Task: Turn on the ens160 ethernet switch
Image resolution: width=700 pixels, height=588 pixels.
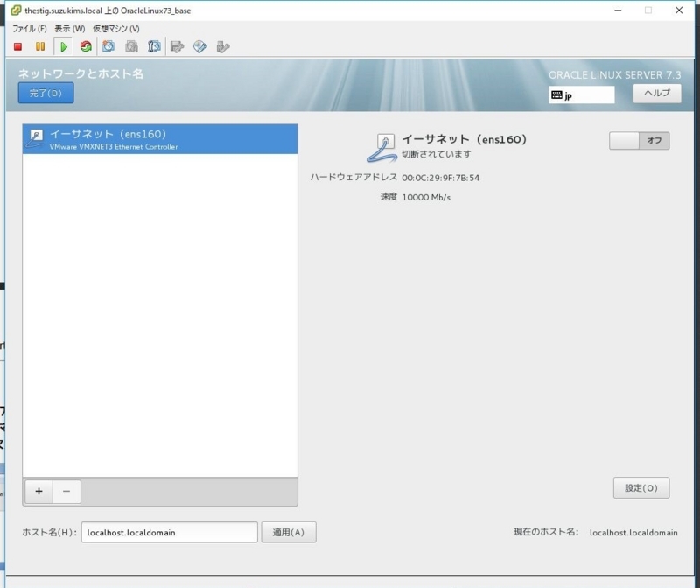Action: pyautogui.click(x=640, y=141)
